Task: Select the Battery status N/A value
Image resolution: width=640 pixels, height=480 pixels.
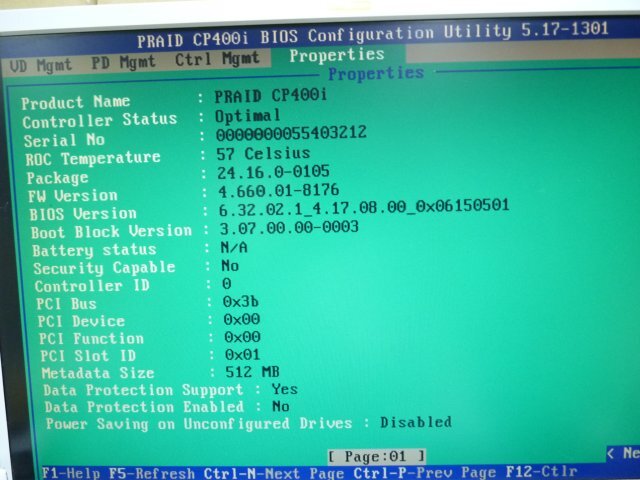Action: [234, 247]
